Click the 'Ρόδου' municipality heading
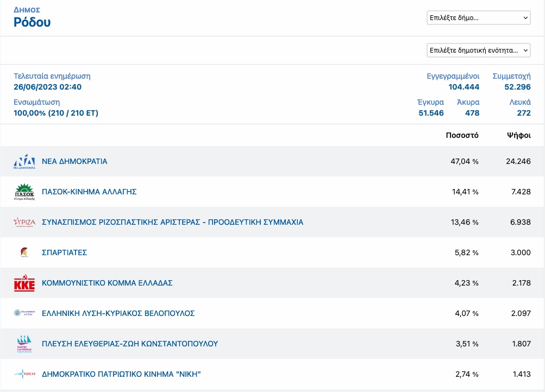 [x=32, y=22]
